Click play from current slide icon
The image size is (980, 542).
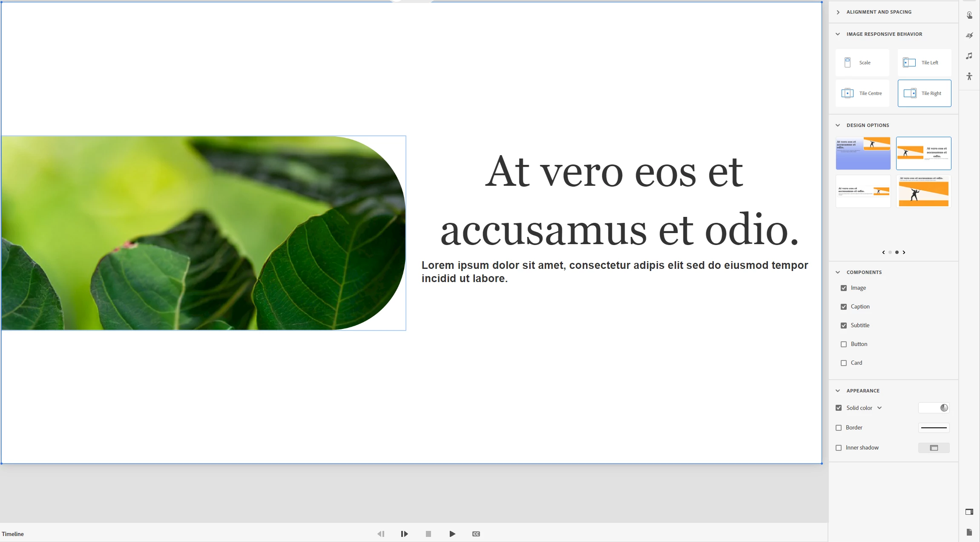(404, 534)
